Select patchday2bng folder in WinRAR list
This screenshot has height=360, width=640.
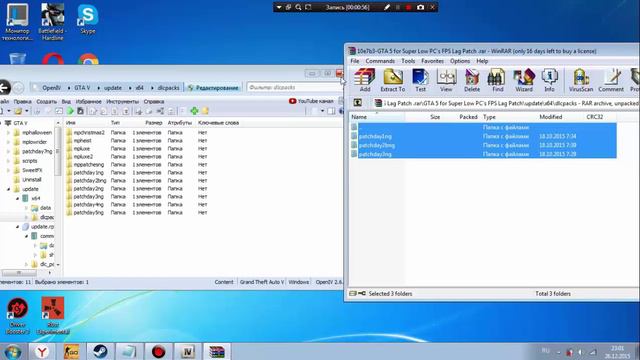(484, 145)
